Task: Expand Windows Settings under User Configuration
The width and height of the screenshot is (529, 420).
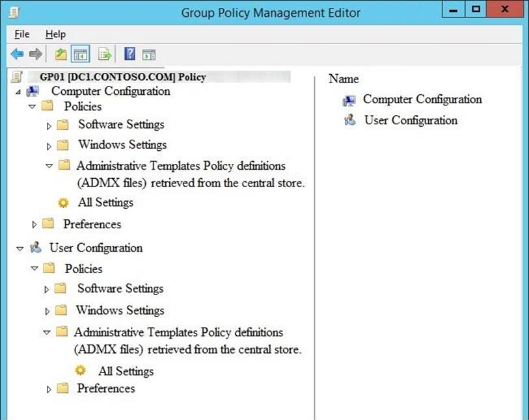Action: 47,311
